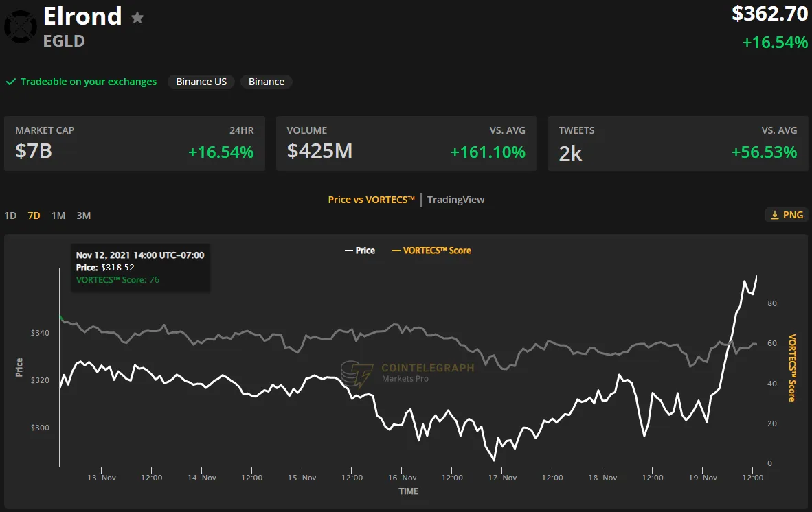Click the Elrond coin logo icon
Screen dimensions: 812x512
coord(21,27)
